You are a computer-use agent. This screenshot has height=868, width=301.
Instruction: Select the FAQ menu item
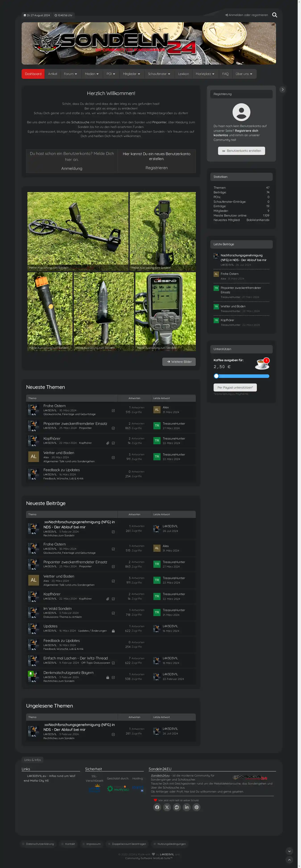(225, 74)
